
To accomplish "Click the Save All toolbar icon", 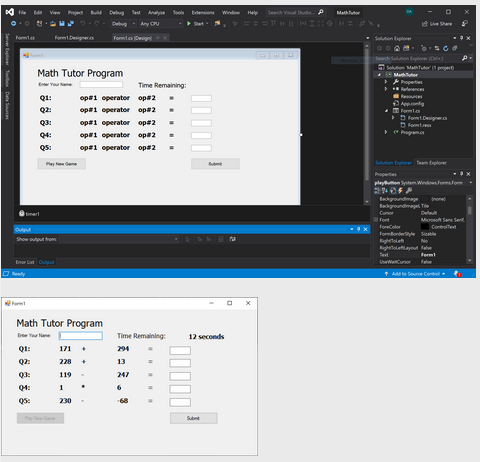I will [x=71, y=24].
